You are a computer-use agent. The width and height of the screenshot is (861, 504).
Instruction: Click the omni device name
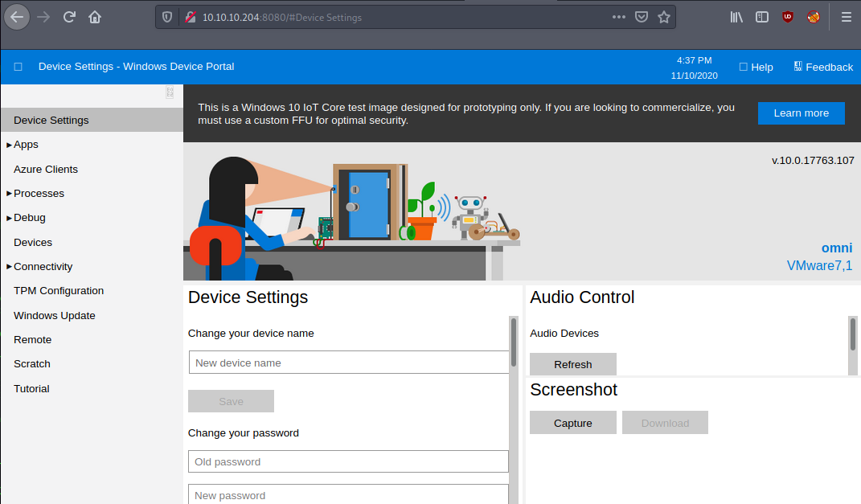point(837,248)
